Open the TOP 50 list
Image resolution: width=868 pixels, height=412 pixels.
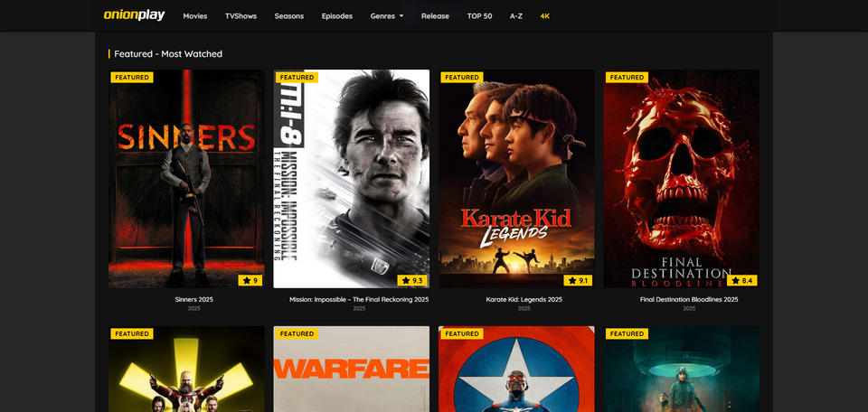479,16
